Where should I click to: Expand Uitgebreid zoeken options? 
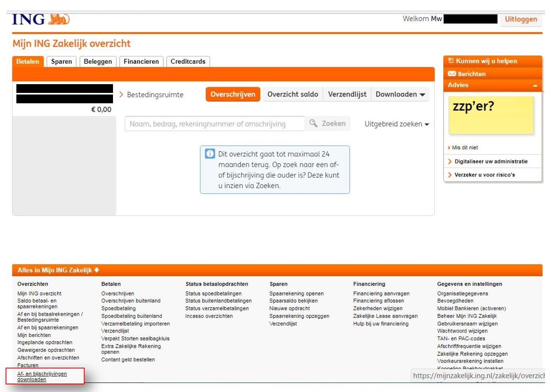[396, 124]
